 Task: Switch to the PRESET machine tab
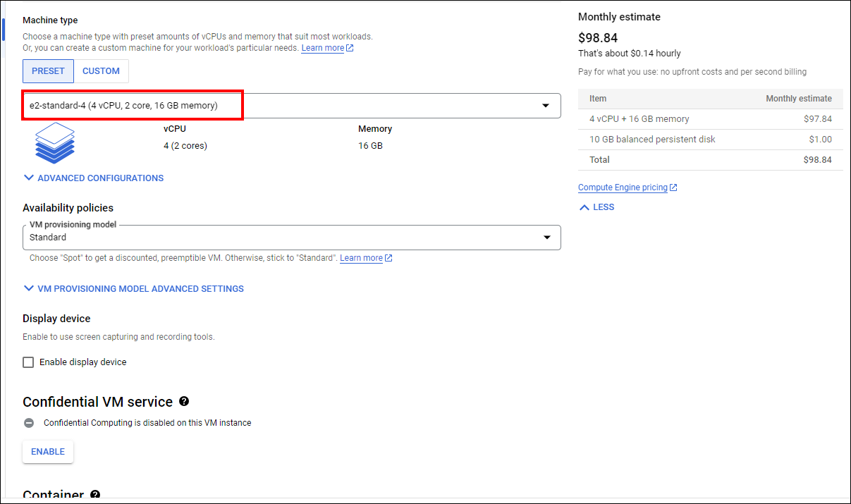coord(48,71)
